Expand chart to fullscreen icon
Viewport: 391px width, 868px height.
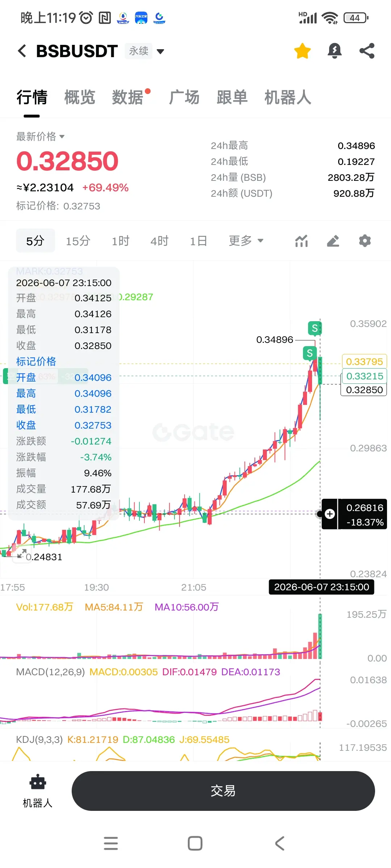22,553
